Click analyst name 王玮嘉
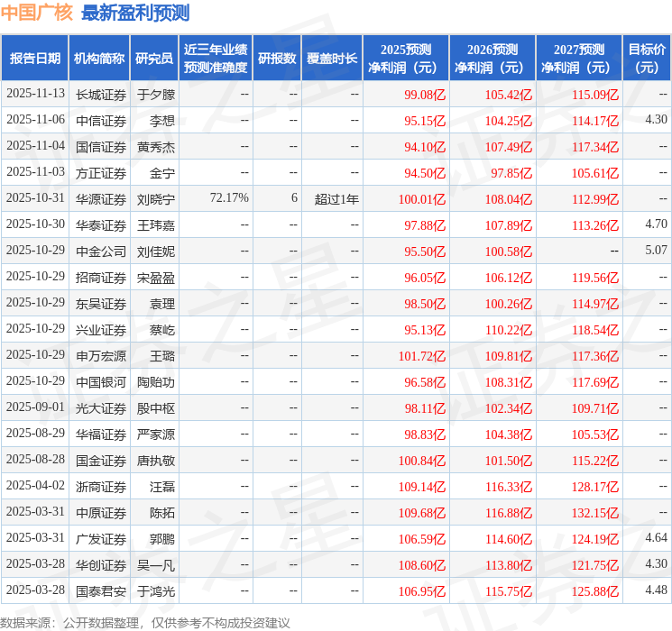 [x=156, y=225]
